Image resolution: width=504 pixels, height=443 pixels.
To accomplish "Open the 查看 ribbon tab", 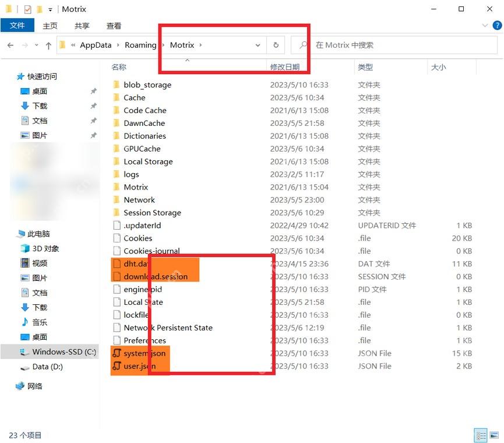I will point(114,26).
